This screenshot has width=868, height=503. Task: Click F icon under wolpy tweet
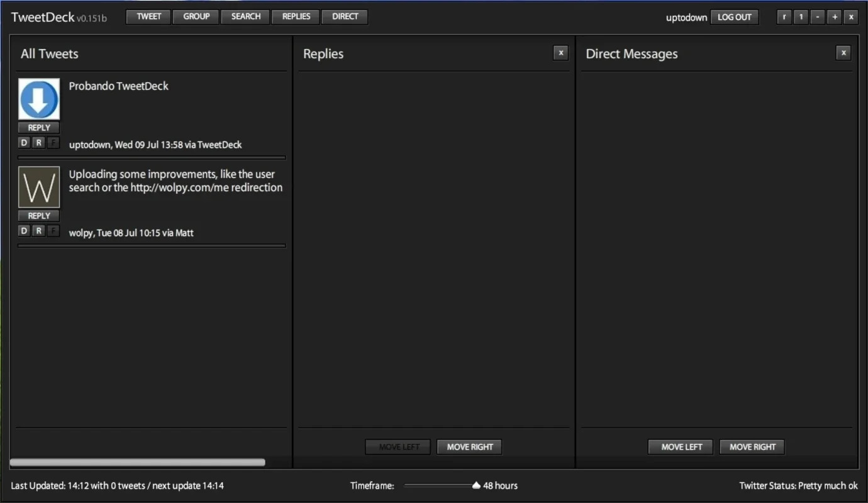(53, 231)
